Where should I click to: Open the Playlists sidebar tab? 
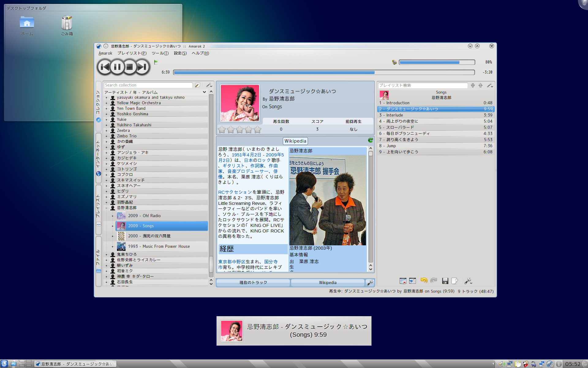pyautogui.click(x=99, y=210)
